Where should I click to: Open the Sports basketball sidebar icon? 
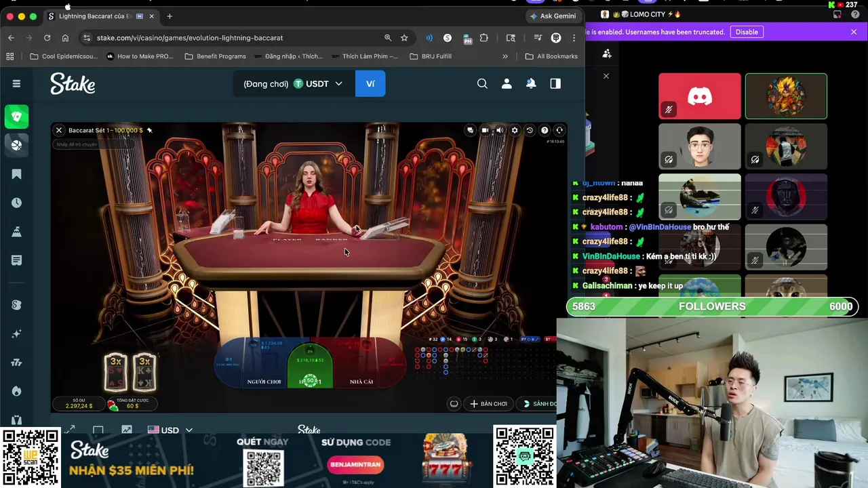pos(17,145)
